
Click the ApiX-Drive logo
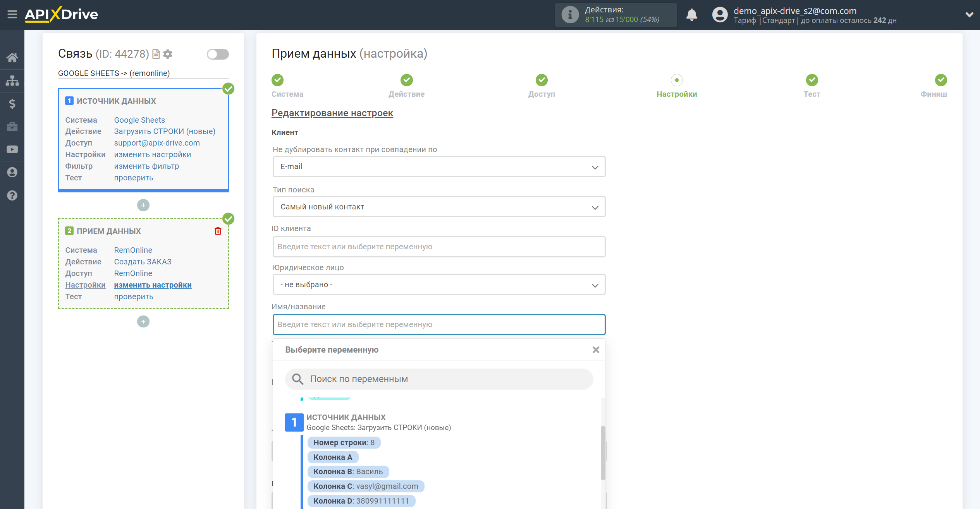click(61, 14)
